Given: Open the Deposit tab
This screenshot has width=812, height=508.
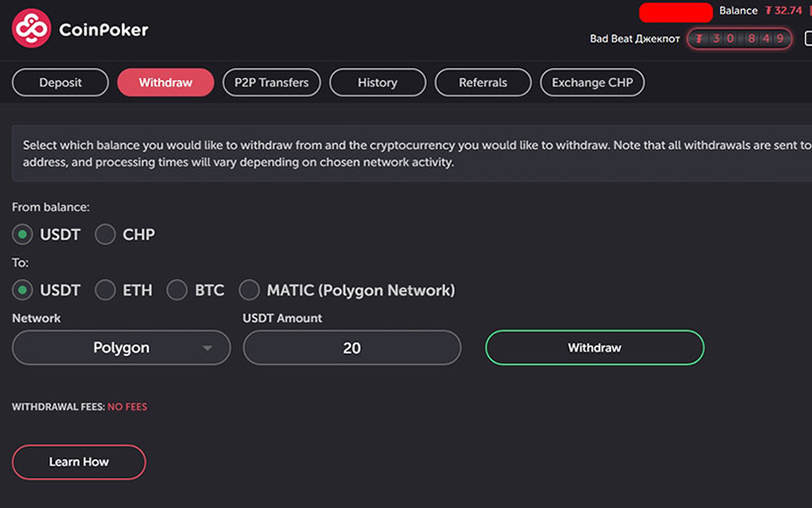Looking at the screenshot, I should [60, 83].
